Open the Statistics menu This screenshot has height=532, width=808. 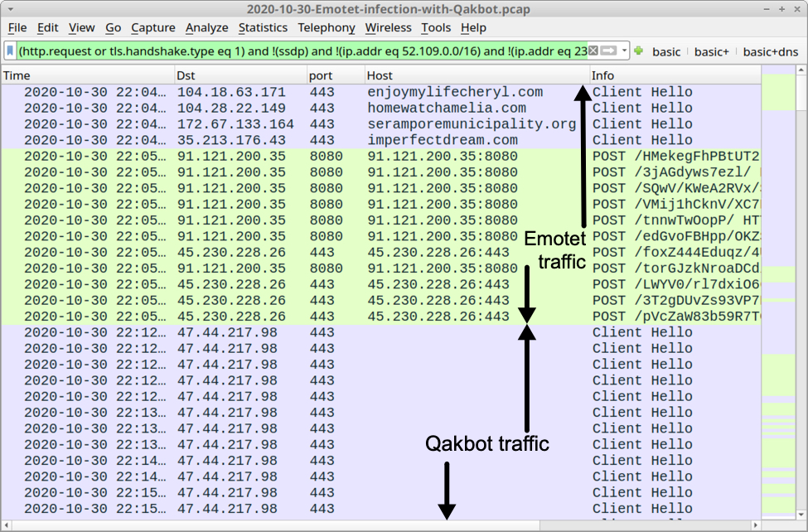click(263, 28)
